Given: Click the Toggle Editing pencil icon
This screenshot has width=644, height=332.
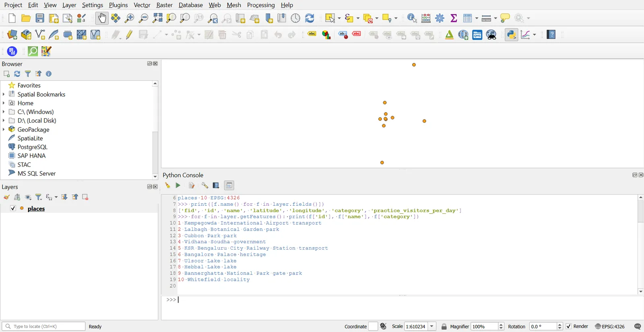Looking at the screenshot, I should 129,35.
